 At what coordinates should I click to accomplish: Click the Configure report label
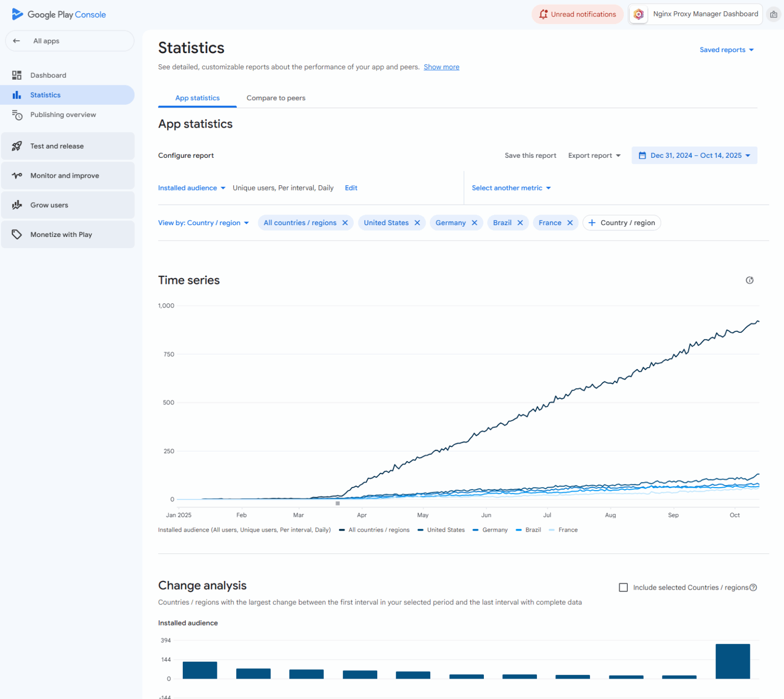tap(186, 155)
